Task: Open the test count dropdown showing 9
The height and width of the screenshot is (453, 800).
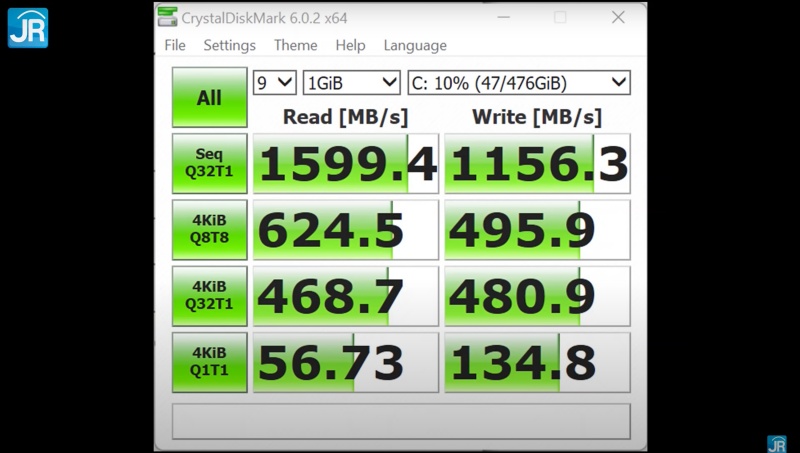Action: (x=274, y=83)
